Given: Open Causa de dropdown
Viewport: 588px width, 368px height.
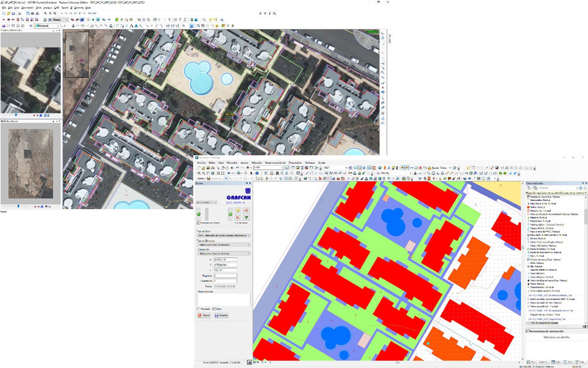Looking at the screenshot, I should tap(224, 253).
